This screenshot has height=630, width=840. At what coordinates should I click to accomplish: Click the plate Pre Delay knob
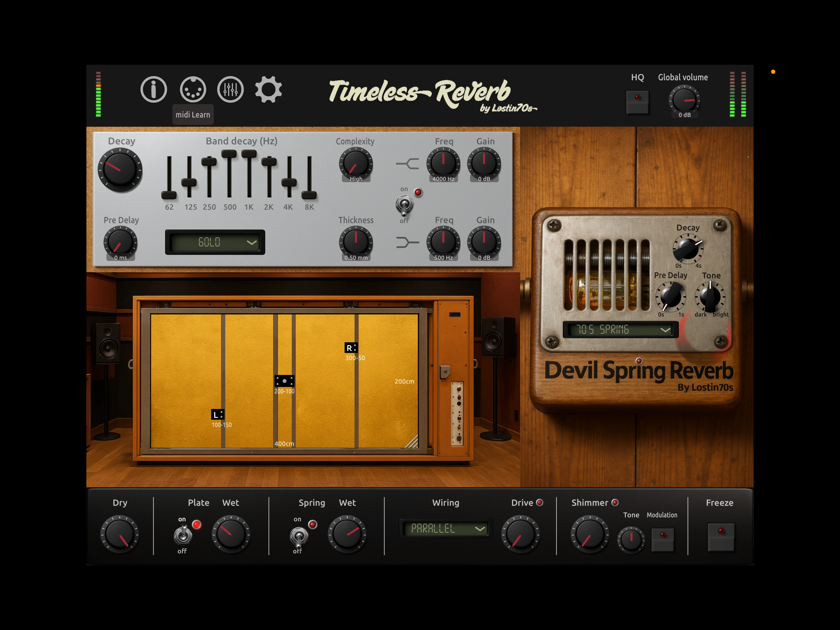pyautogui.click(x=120, y=242)
